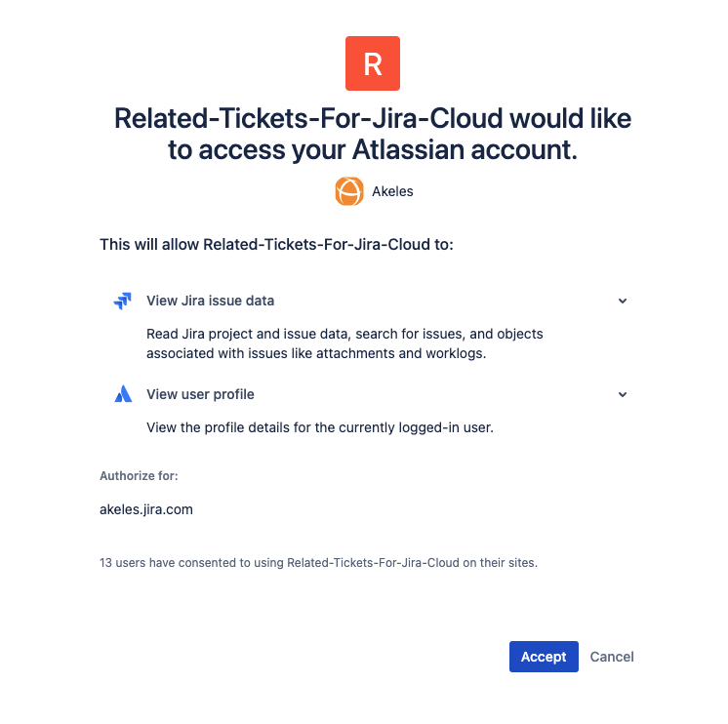
Task: Collapse the View Jira issue data chevron
Action: click(x=623, y=301)
